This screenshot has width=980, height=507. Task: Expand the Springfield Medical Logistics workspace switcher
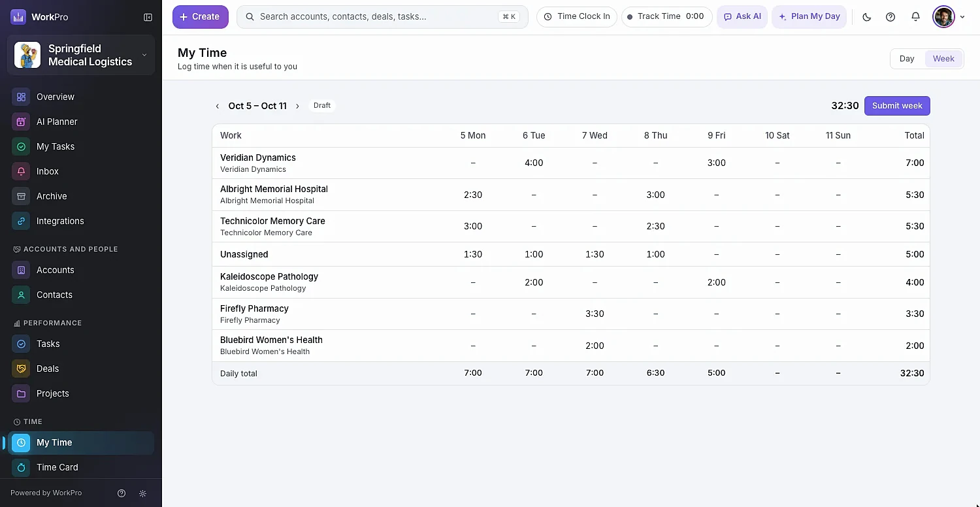(81, 55)
